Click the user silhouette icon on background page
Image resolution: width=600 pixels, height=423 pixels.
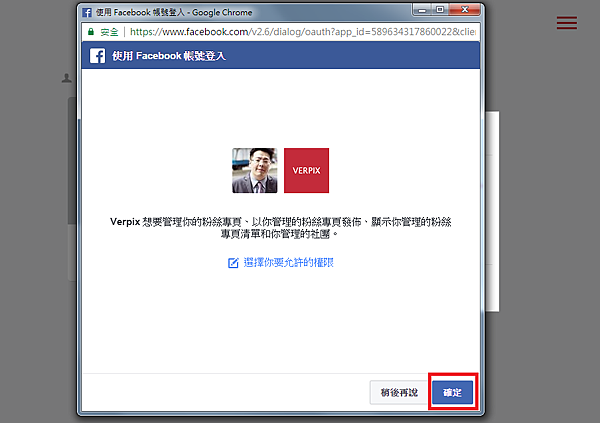point(67,78)
